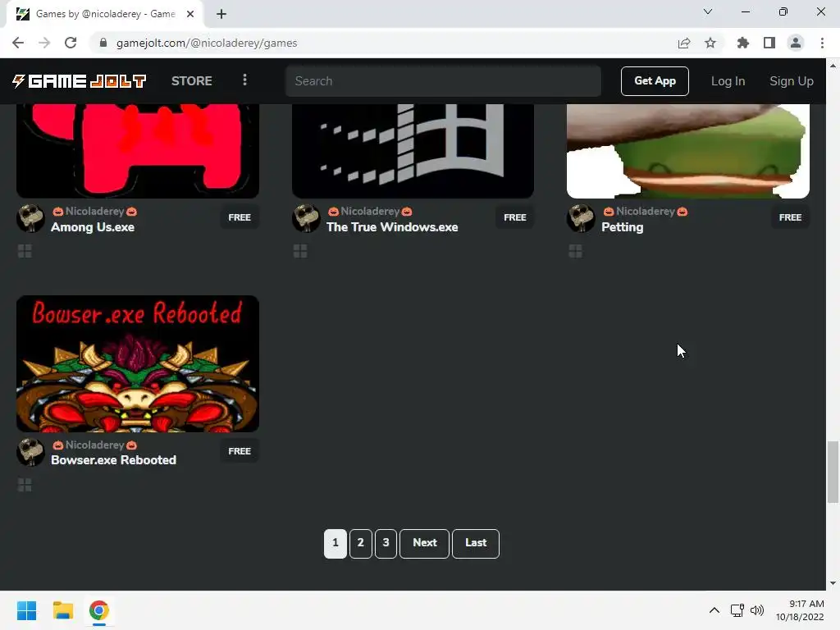The image size is (840, 630).
Task: Close the Games by @nicoladerey tab
Action: pos(190,14)
